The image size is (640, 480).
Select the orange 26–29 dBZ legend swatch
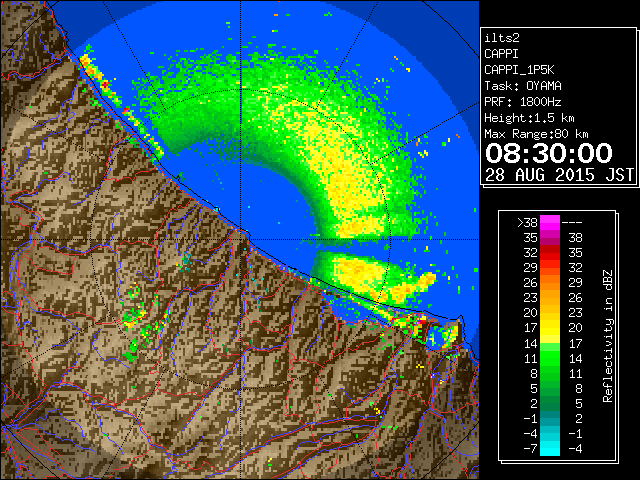(550, 282)
